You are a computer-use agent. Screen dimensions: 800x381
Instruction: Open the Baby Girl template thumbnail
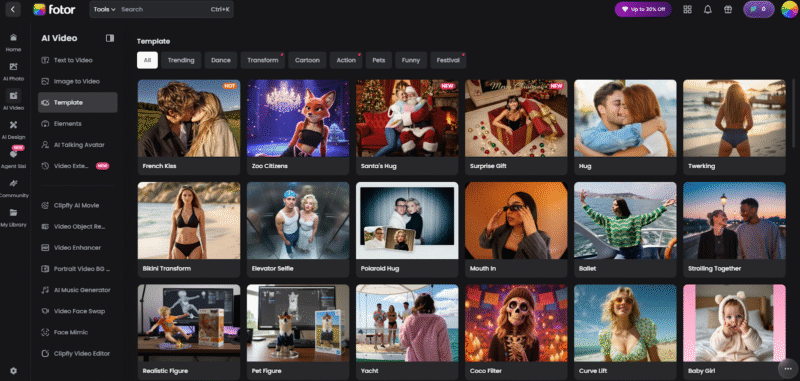(735, 323)
